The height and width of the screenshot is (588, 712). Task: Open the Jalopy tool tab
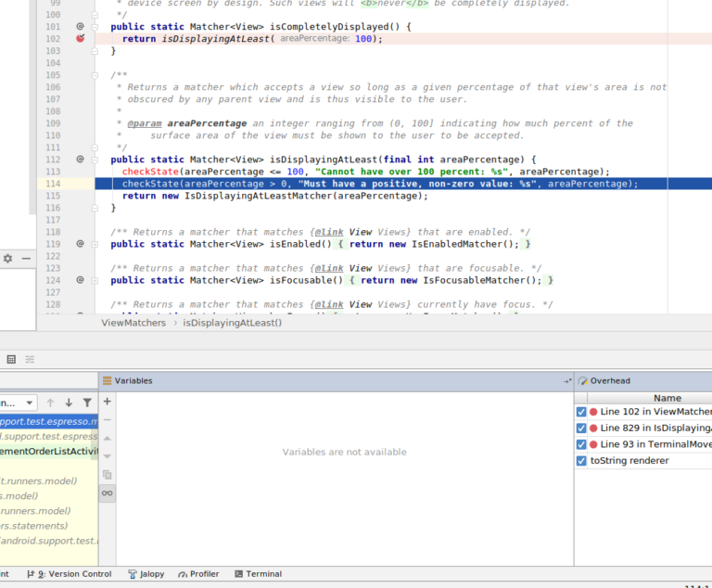(x=146, y=574)
